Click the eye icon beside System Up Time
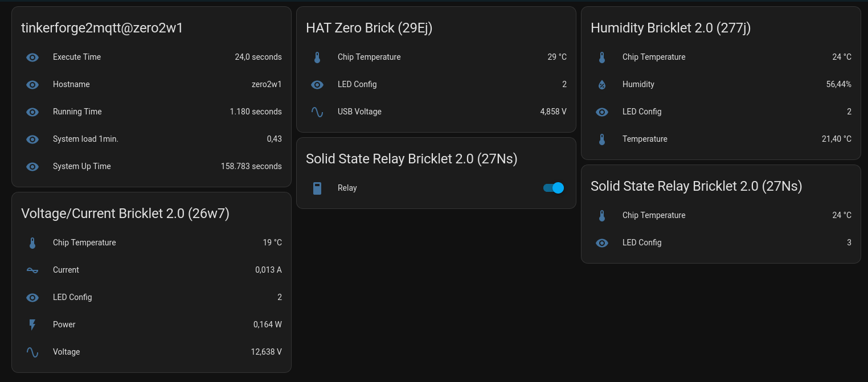868x382 pixels. pyautogui.click(x=32, y=167)
